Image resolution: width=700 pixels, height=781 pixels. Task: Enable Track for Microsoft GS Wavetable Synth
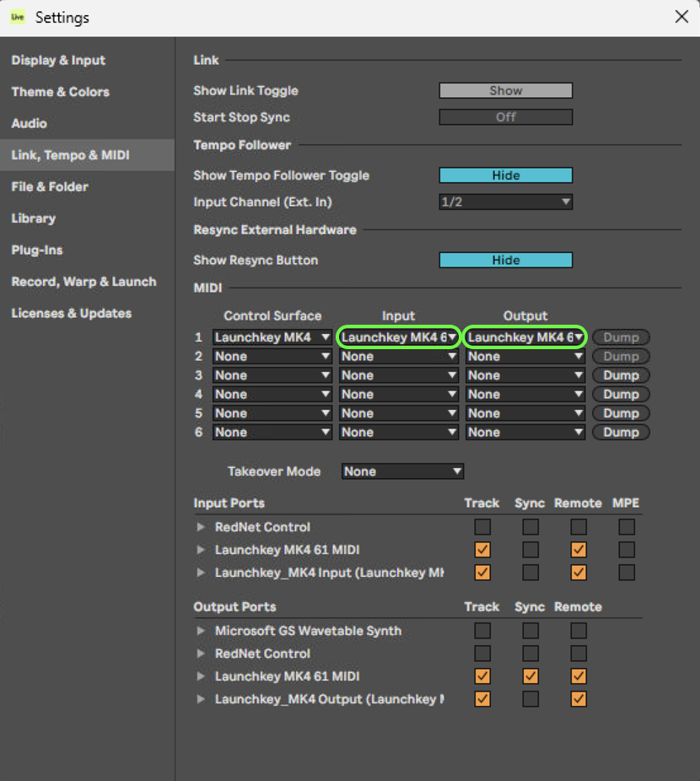click(x=482, y=631)
